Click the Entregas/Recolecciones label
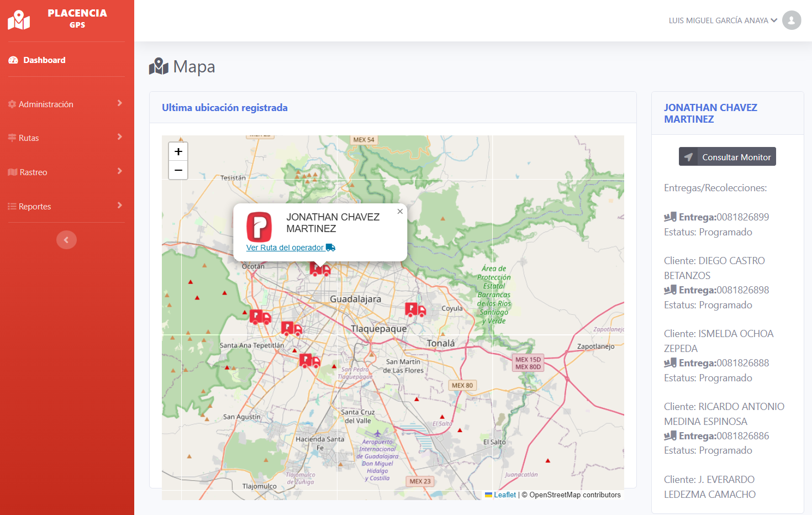The image size is (812, 515). click(x=715, y=188)
